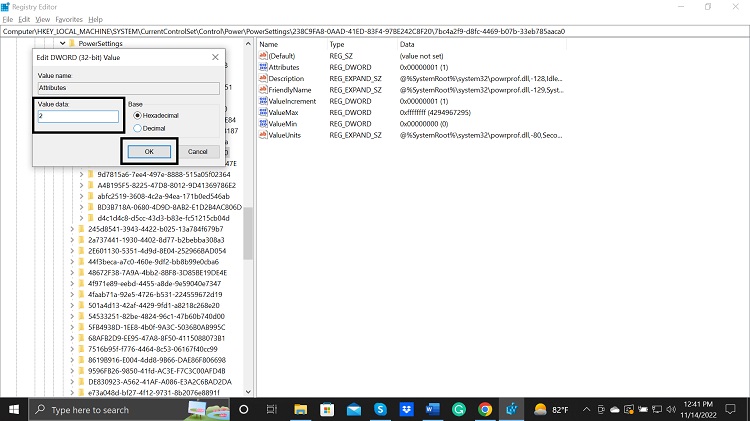
Task: Cancel the Edit DWORD dialog
Action: 197,151
